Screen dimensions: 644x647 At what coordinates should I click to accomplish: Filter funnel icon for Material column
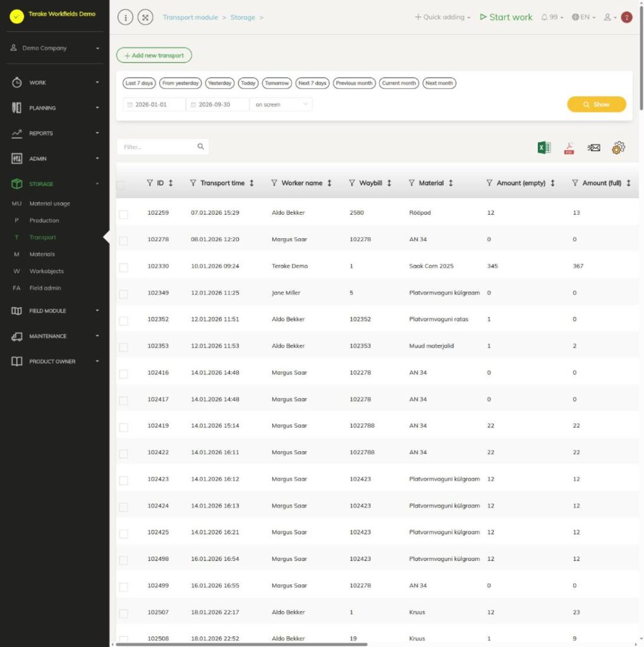411,183
